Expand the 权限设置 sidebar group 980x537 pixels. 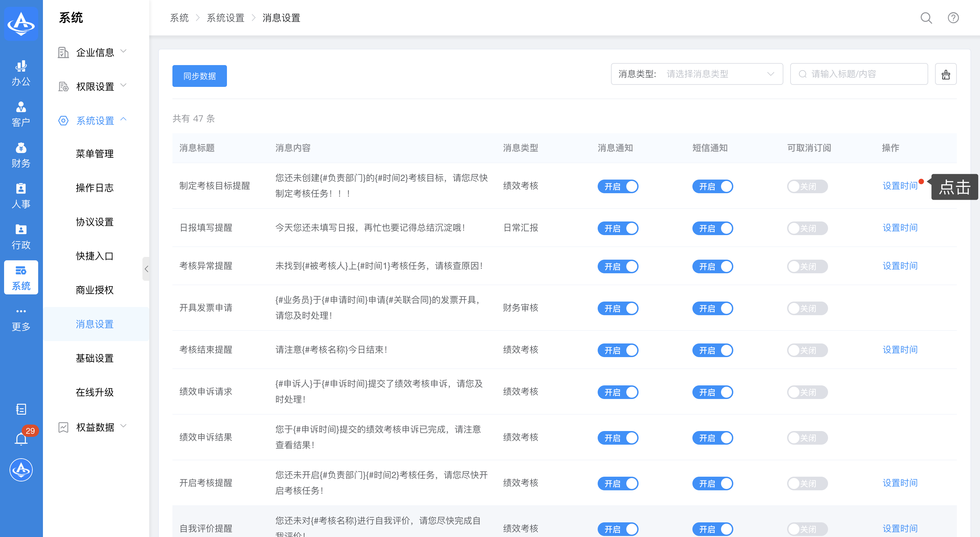point(95,86)
